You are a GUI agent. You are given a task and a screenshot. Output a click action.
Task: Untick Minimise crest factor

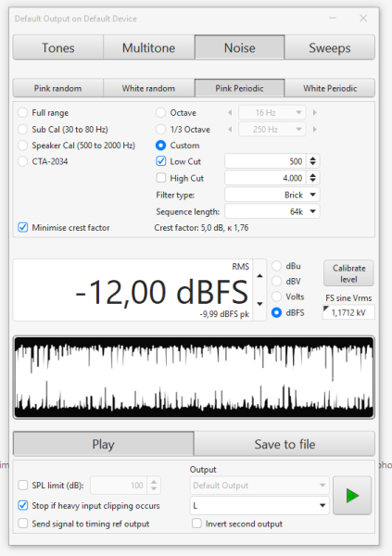tap(23, 227)
